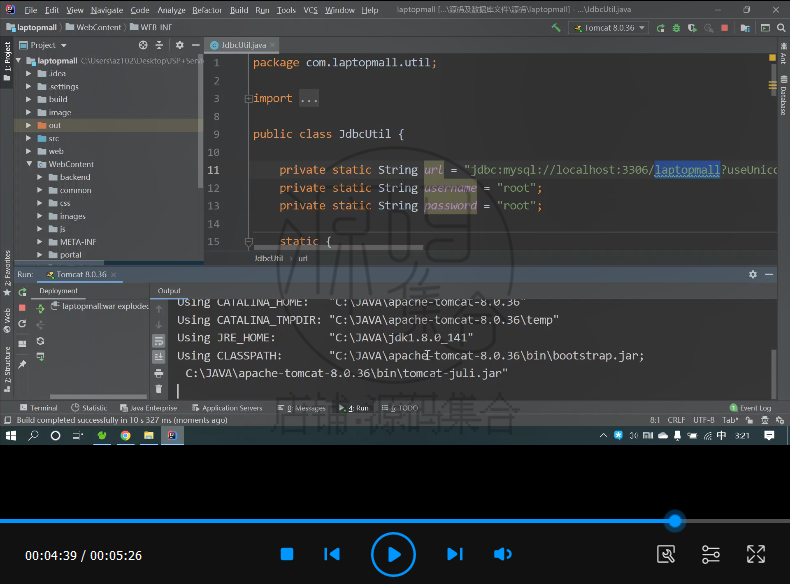Click the Run rerun icon beside Tomcat dropdown
The width and height of the screenshot is (790, 584).
pyautogui.click(x=660, y=28)
